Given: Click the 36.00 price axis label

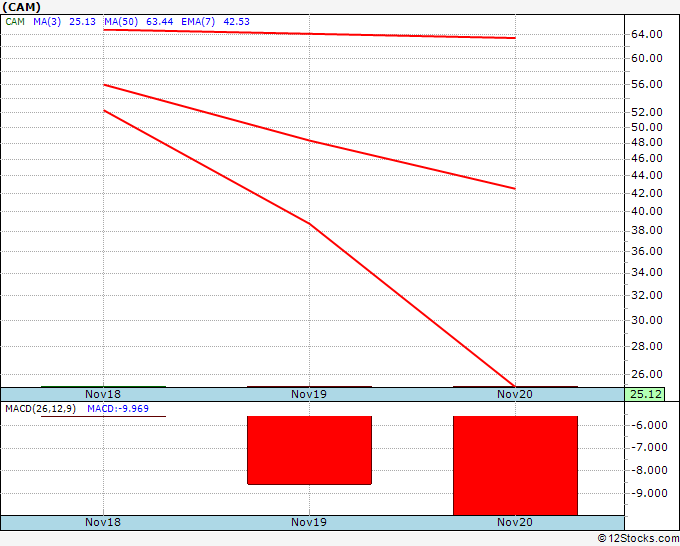Looking at the screenshot, I should coord(647,251).
